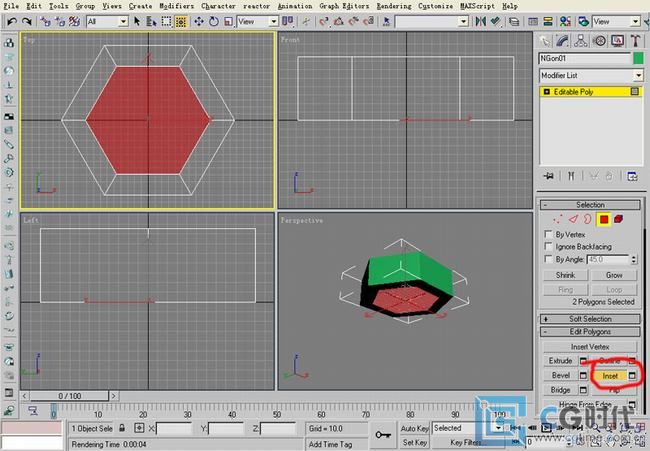Select Border sub-object level icon
Viewport: 650px width, 451px height.
point(587,219)
